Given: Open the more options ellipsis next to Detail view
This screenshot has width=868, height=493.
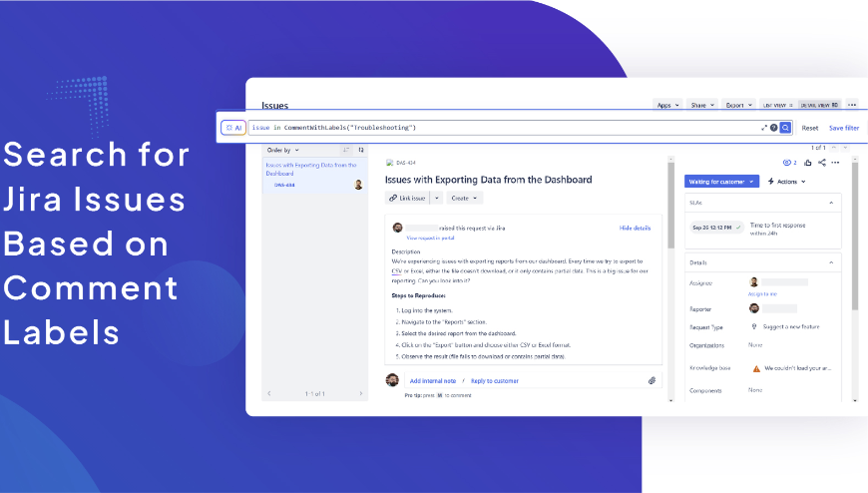Looking at the screenshot, I should click(852, 105).
